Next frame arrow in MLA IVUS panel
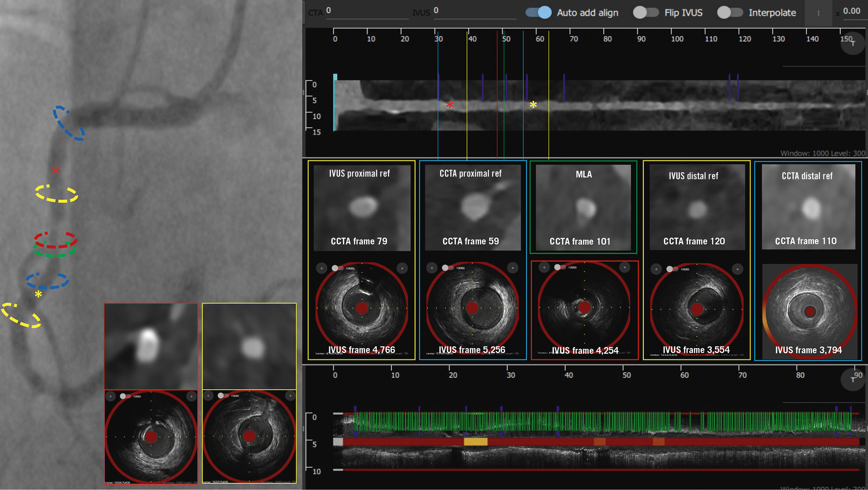This screenshot has height=490, width=868. [x=624, y=267]
